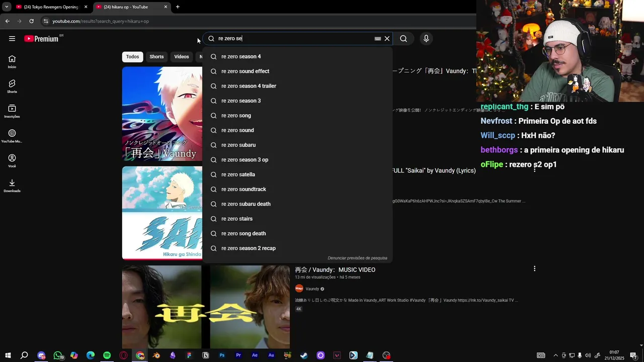This screenshot has height=362, width=644.
Task: Select the re zero sound suggestion
Action: click(x=297, y=130)
